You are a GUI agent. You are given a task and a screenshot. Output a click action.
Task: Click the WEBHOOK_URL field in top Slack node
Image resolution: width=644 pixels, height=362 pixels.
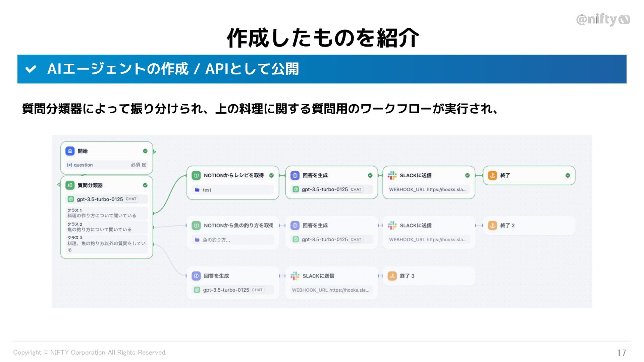point(428,190)
